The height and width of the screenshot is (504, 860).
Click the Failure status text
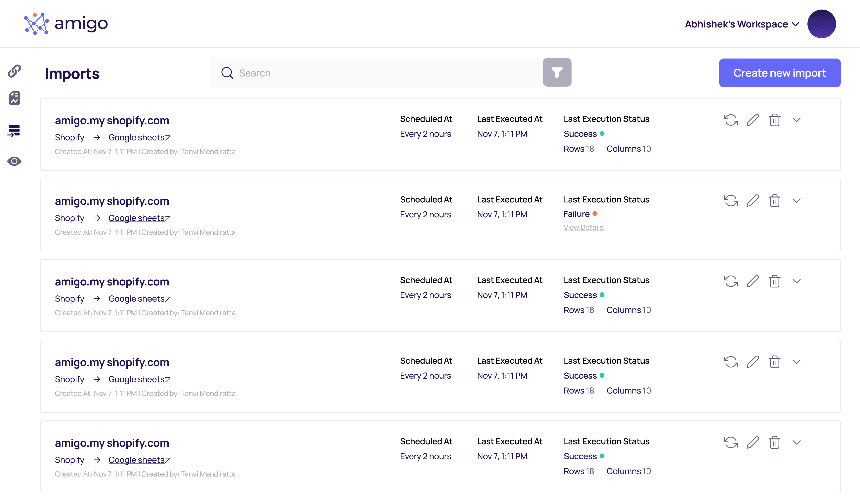pos(576,214)
